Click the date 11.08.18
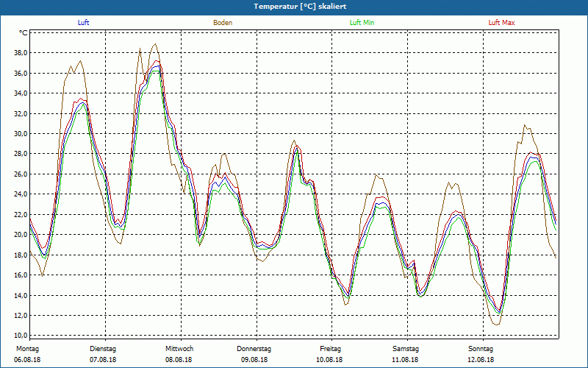Screen dimensions: 588x368 tap(405, 360)
